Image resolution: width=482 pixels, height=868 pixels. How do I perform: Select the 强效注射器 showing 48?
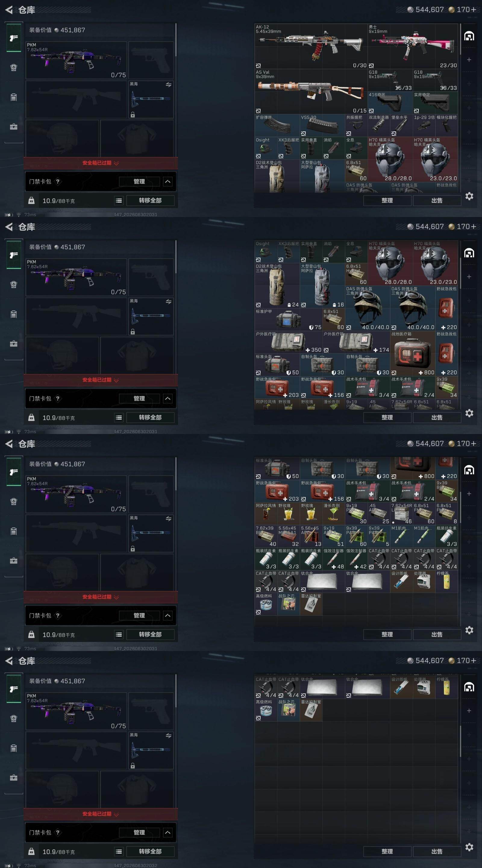[333, 559]
